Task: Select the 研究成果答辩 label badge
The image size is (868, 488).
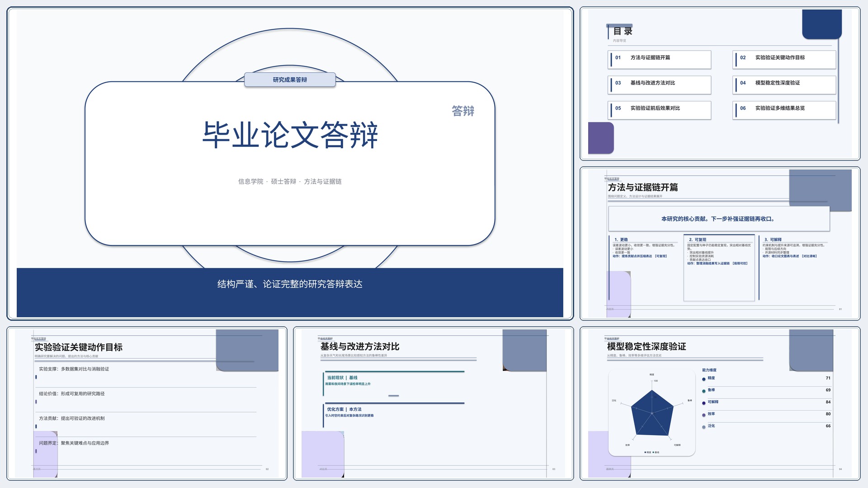Action: click(x=290, y=80)
